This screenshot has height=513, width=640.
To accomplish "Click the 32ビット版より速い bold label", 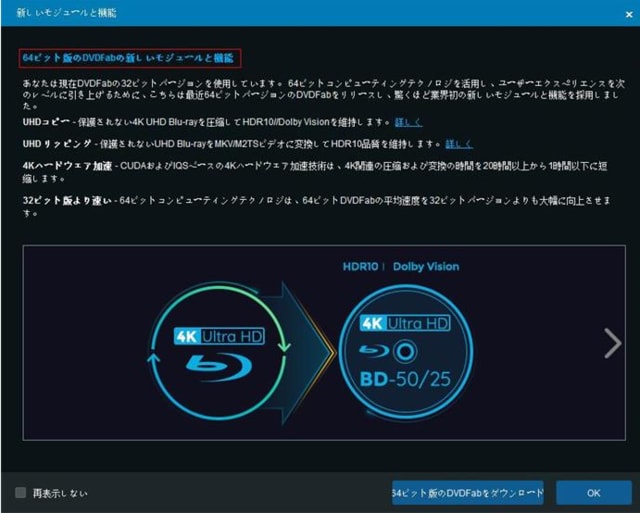I will [67, 200].
